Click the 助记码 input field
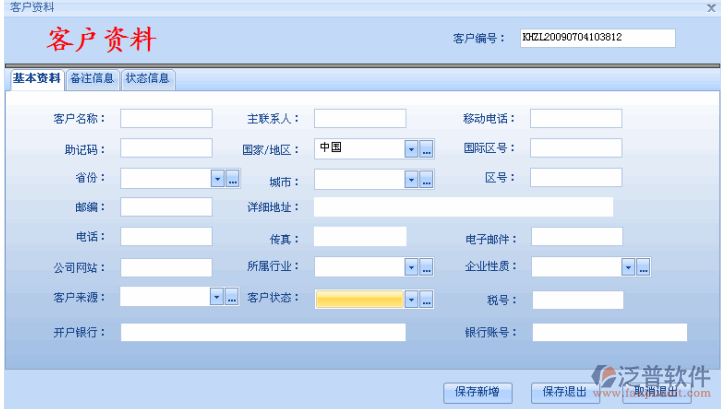The width and height of the screenshot is (721, 409). pos(166,148)
